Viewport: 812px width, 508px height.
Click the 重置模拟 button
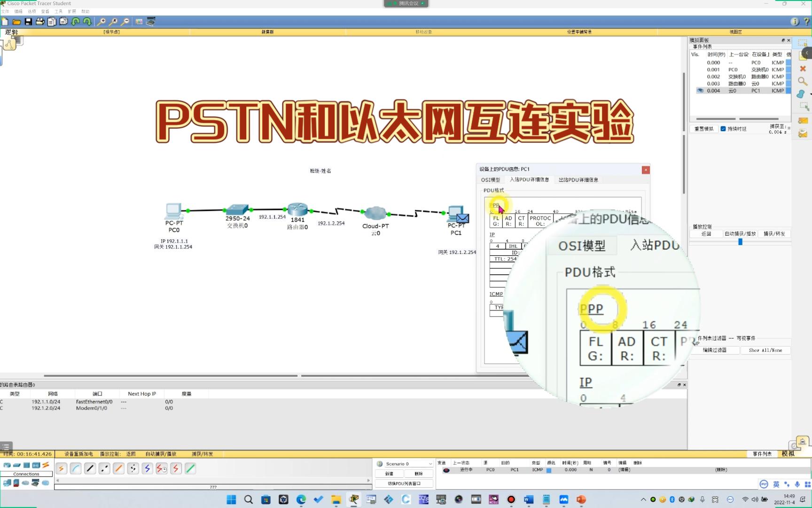coord(704,129)
